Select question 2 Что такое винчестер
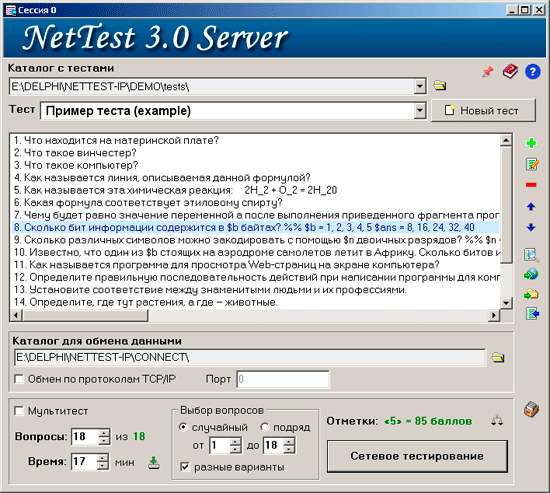This screenshot has width=550, height=493. pyautogui.click(x=255, y=153)
